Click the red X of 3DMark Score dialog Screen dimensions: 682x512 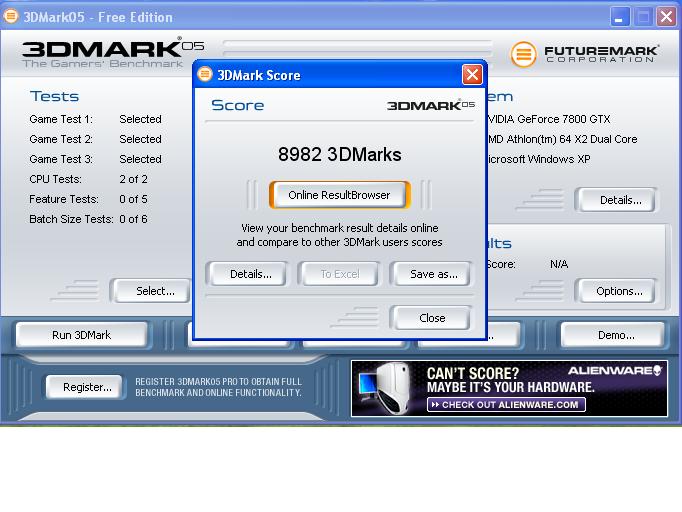tap(472, 75)
